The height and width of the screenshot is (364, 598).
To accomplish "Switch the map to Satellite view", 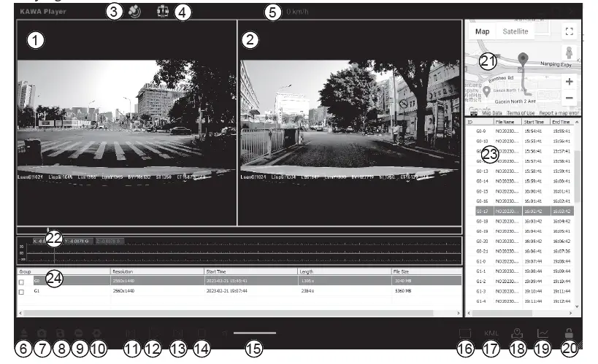I will pyautogui.click(x=515, y=31).
